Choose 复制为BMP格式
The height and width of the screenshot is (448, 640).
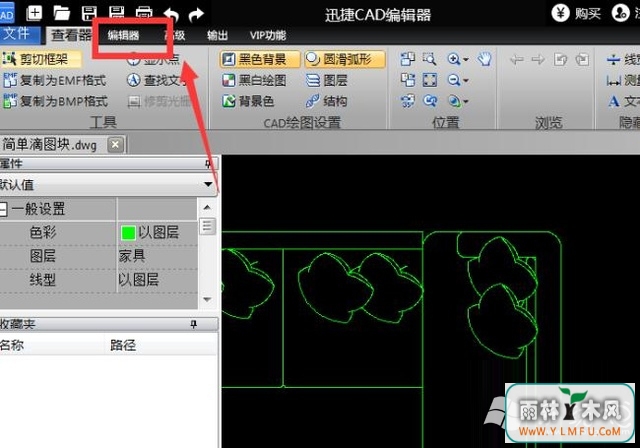pos(55,101)
